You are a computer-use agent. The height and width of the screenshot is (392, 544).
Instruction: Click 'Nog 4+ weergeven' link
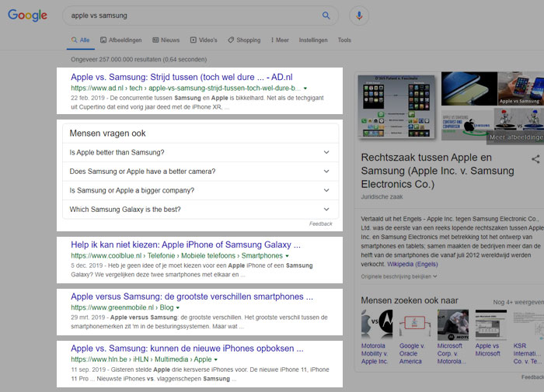click(518, 302)
